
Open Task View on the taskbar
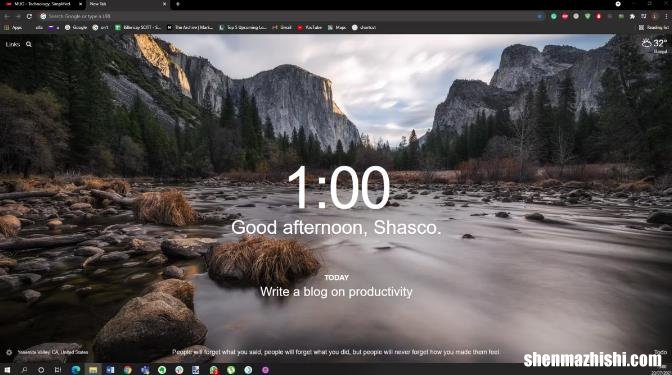coord(58,370)
